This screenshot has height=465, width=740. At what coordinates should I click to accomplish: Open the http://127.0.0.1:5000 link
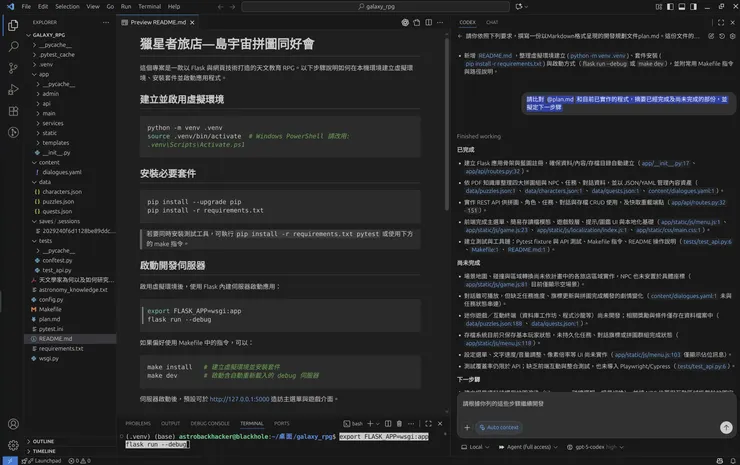point(239,399)
